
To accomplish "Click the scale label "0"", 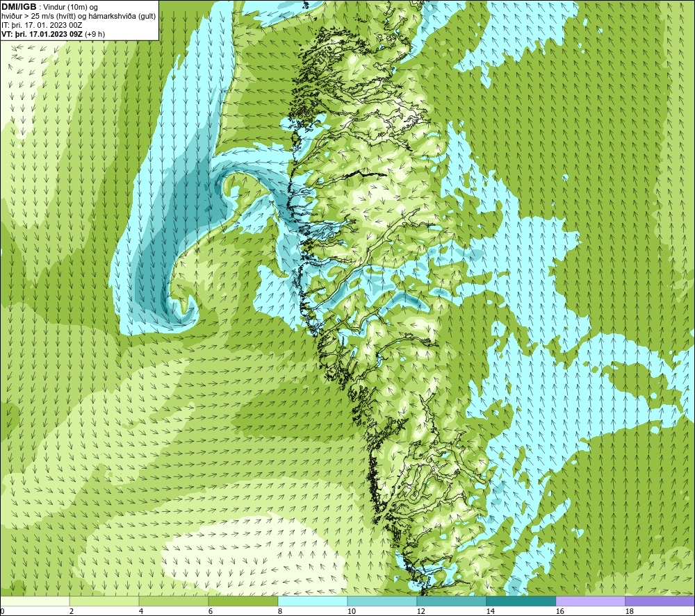I will [x=2, y=611].
